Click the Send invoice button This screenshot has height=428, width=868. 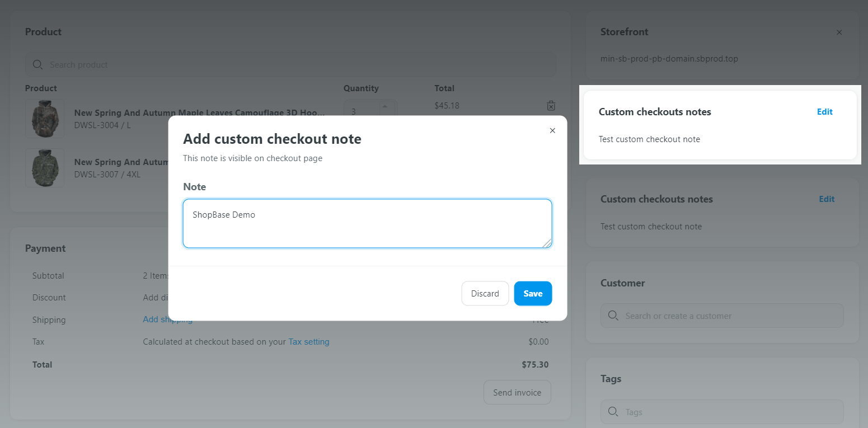(517, 393)
